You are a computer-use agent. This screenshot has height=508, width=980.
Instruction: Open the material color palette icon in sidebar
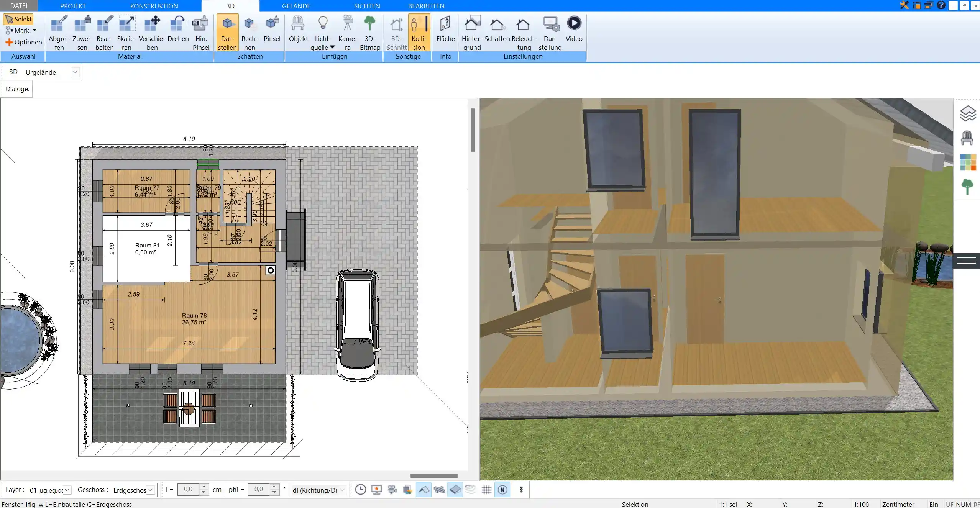[968, 162]
